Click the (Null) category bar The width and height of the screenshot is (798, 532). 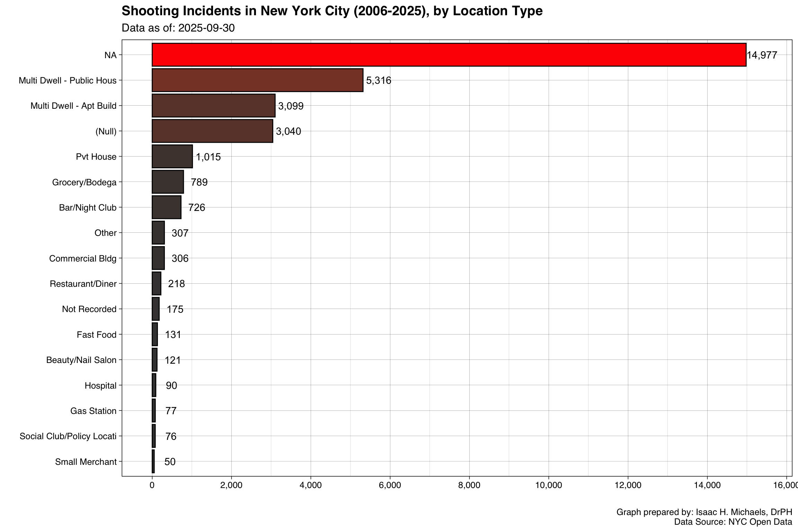coord(212,131)
